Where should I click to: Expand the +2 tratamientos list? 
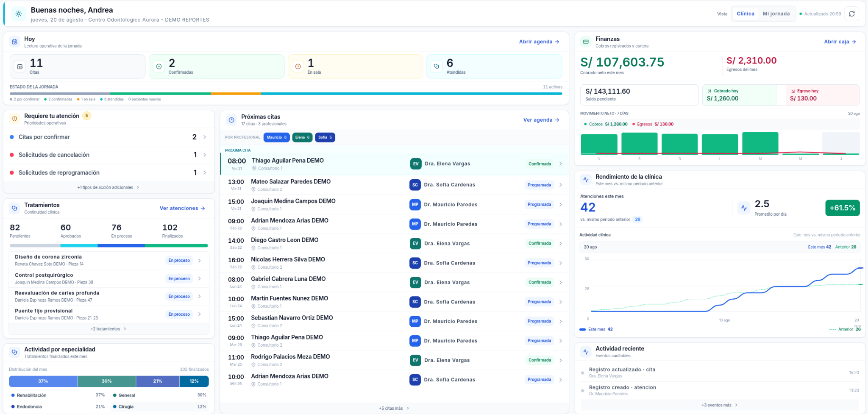pos(108,329)
